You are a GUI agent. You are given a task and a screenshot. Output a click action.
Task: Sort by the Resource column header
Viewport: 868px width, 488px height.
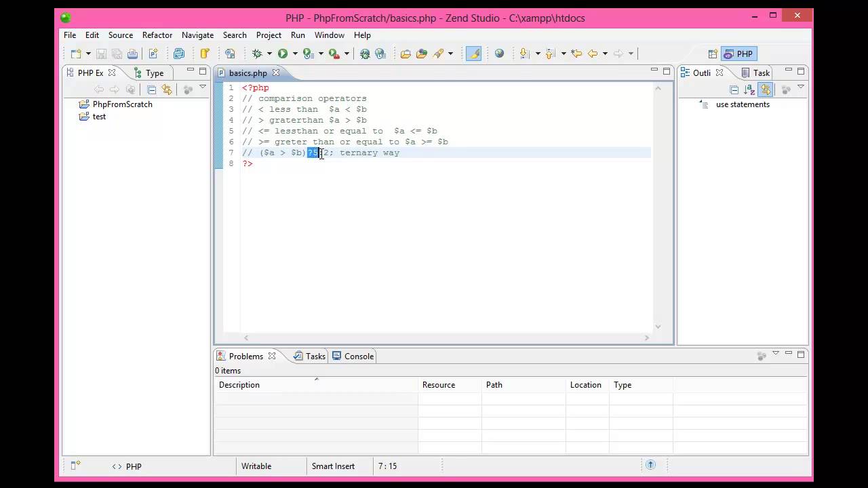pos(450,385)
